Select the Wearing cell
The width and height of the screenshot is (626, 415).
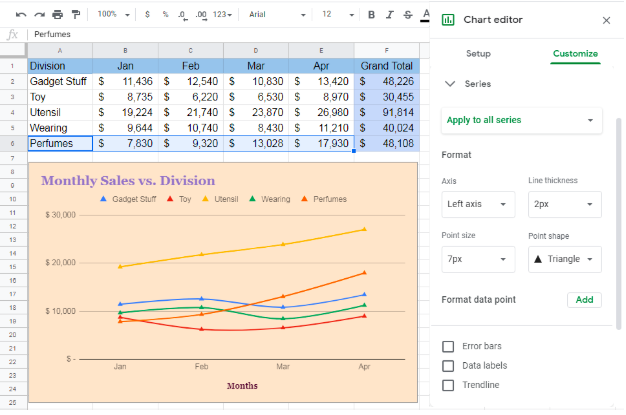pyautogui.click(x=60, y=128)
